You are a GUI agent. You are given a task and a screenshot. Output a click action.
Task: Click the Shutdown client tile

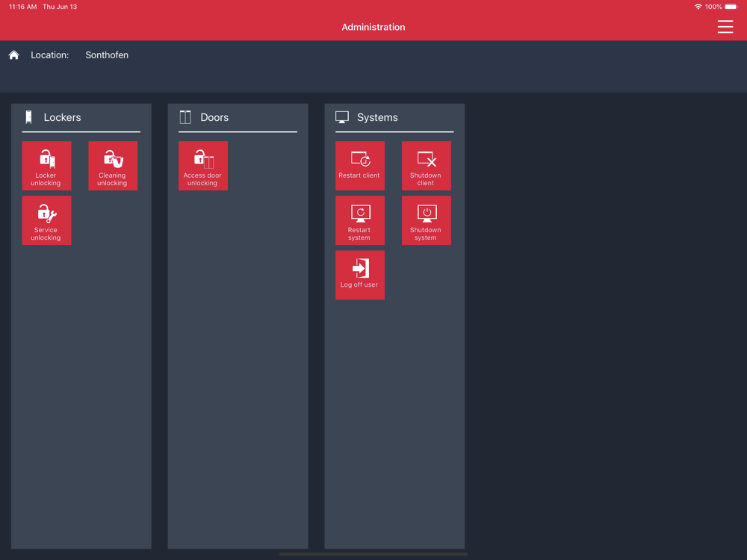[x=426, y=166]
